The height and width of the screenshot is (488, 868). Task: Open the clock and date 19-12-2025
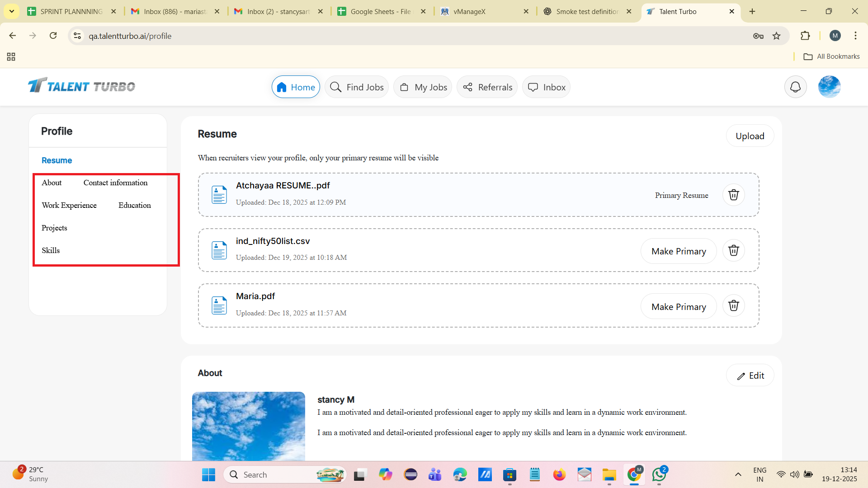click(x=839, y=474)
